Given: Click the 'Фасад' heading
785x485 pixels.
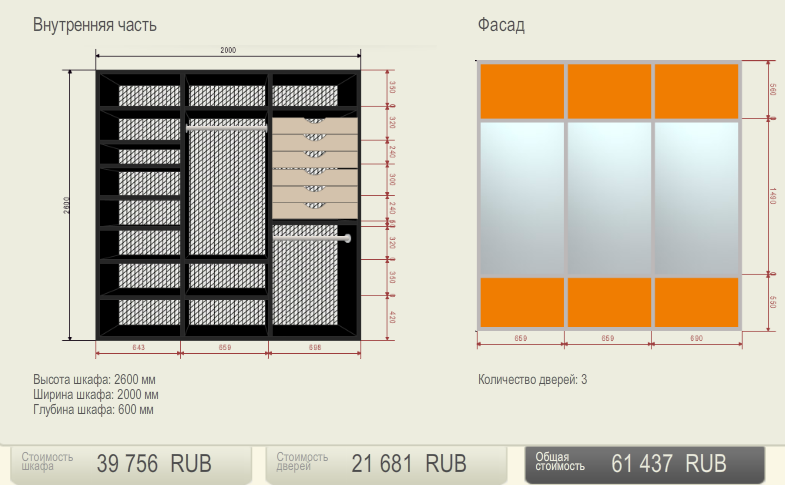Looking at the screenshot, I should click(x=501, y=25).
